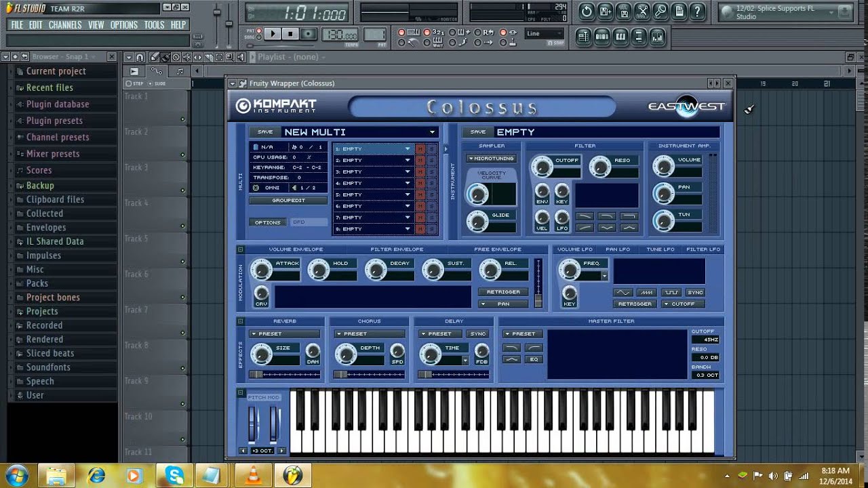
Task: Open the Reverb PRESET dropdown
Action: click(285, 334)
